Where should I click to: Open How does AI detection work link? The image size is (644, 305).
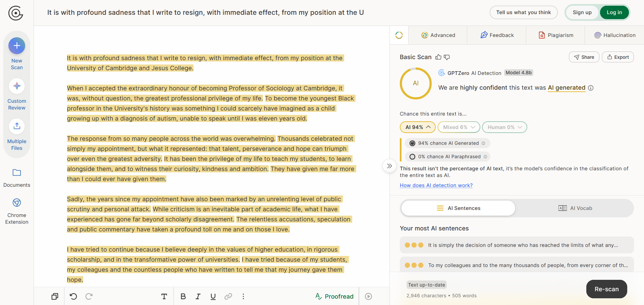pyautogui.click(x=436, y=185)
